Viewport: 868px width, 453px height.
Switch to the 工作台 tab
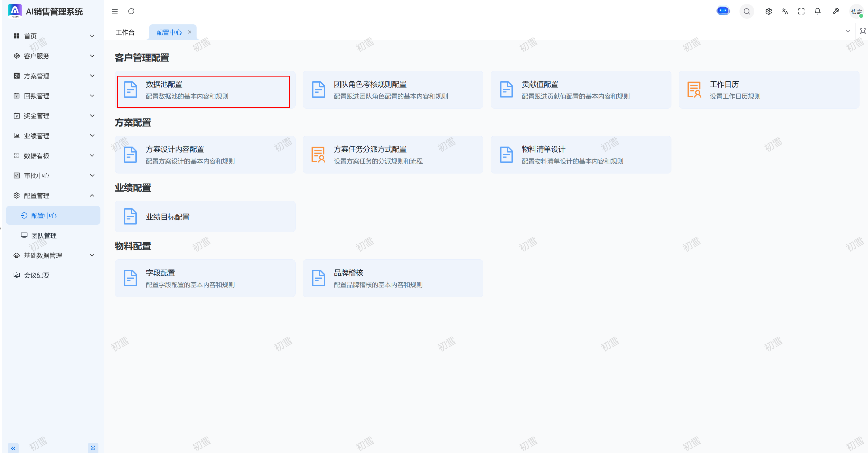pyautogui.click(x=125, y=32)
